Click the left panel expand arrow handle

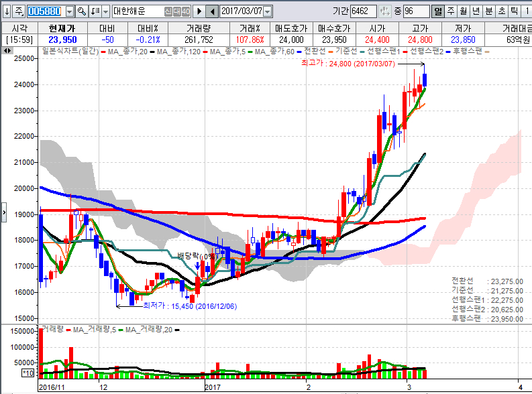point(3,214)
